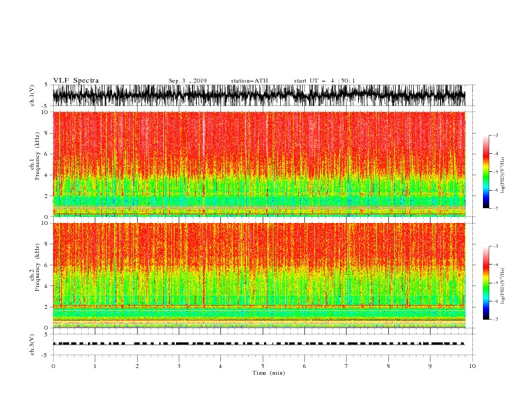The image size is (532, 411).
Task: Click the "ch.1 Frequency (kHz)" axis label
Action: (x=36, y=156)
